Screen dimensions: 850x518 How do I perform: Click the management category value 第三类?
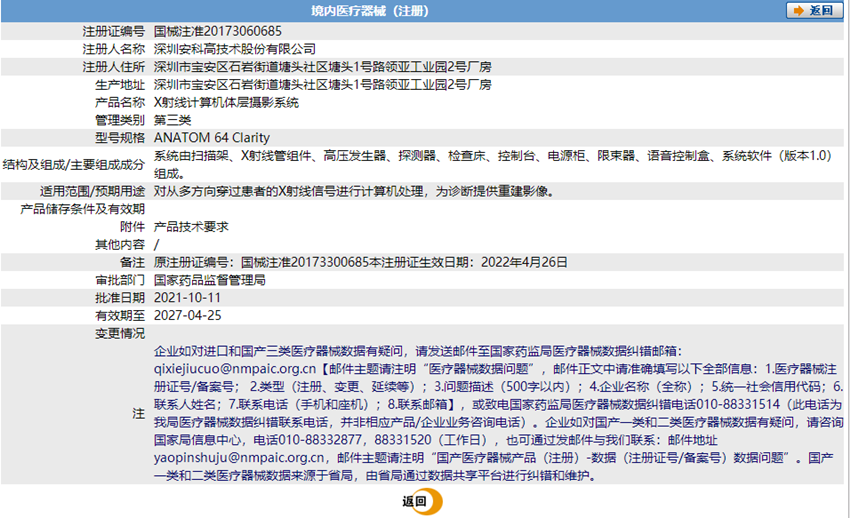click(172, 120)
